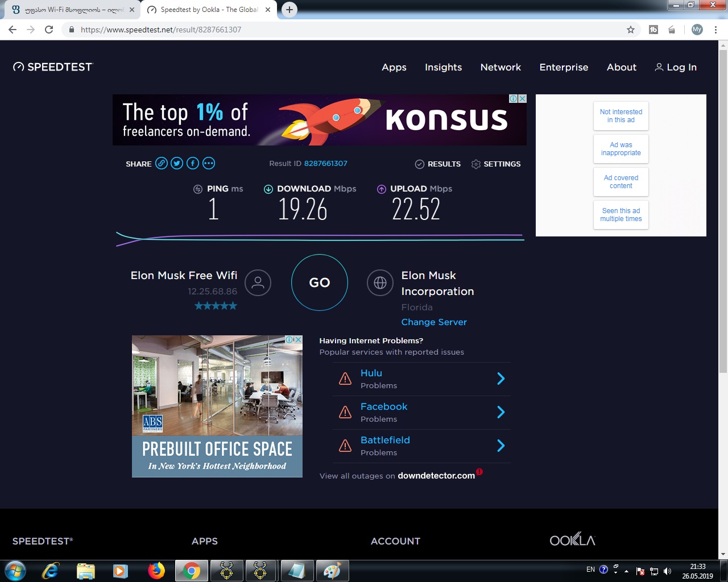
Task: Click the Facebook warning triangle icon
Action: pyautogui.click(x=345, y=412)
